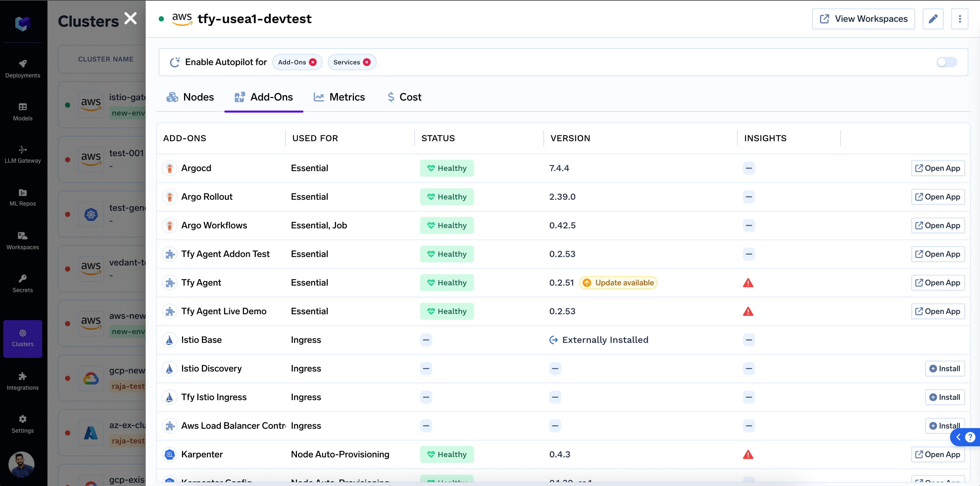The image size is (980, 486).
Task: Install Tfy Istio Ingress add-on
Action: point(945,397)
